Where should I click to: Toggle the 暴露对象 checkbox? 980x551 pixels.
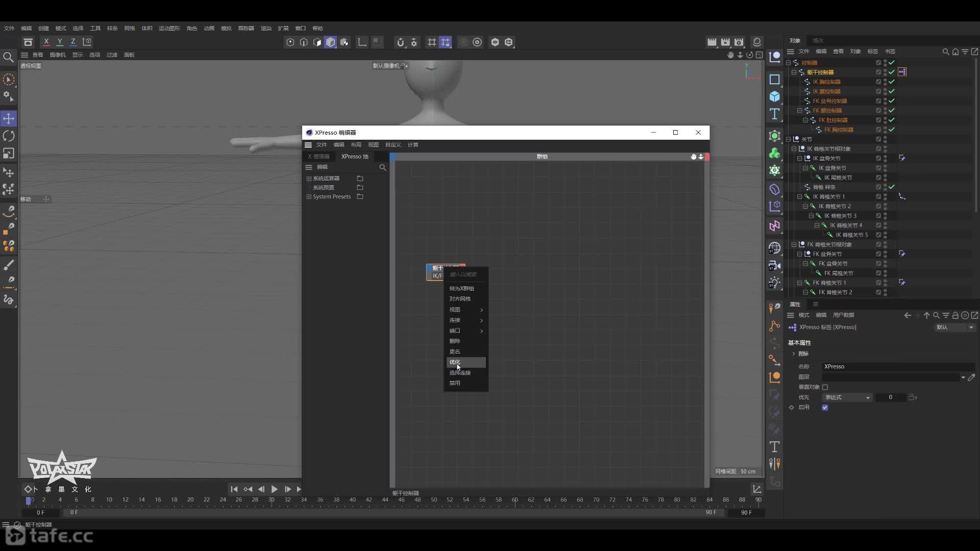[x=825, y=387]
